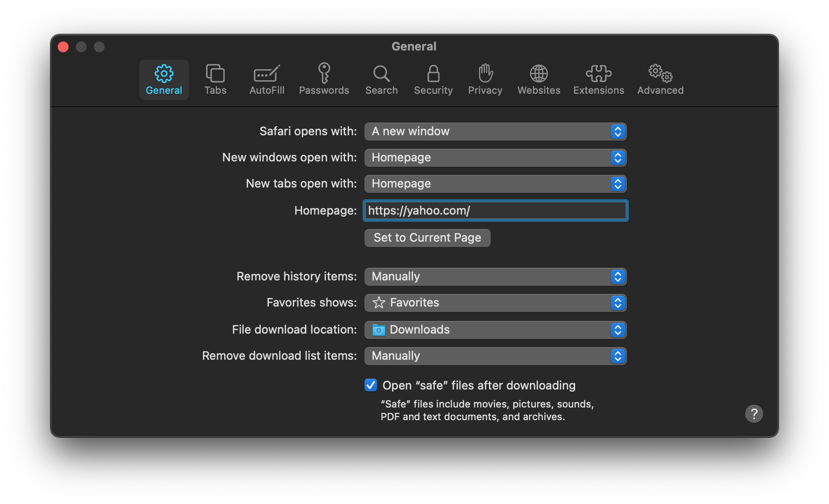The width and height of the screenshot is (829, 504).
Task: Open the Search magnifier preferences pane
Action: (382, 79)
